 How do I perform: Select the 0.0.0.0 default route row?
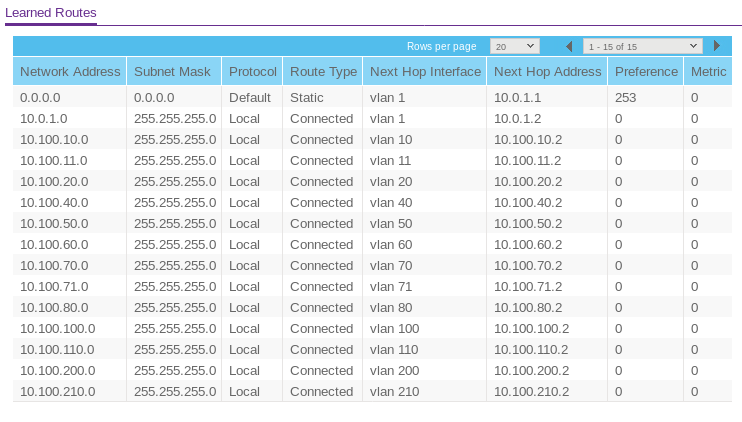point(41,98)
